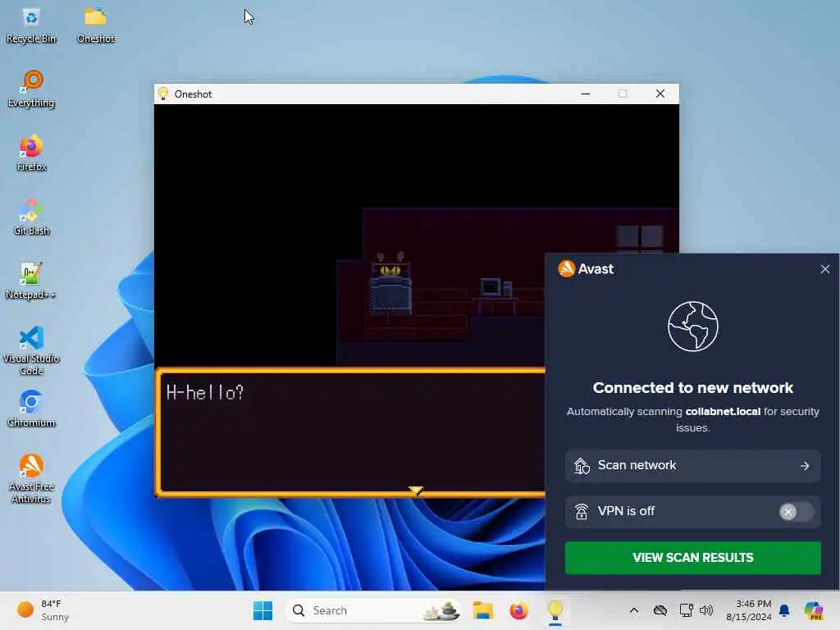Image resolution: width=840 pixels, height=630 pixels.
Task: Click the collabnet.local network name
Action: [723, 412]
